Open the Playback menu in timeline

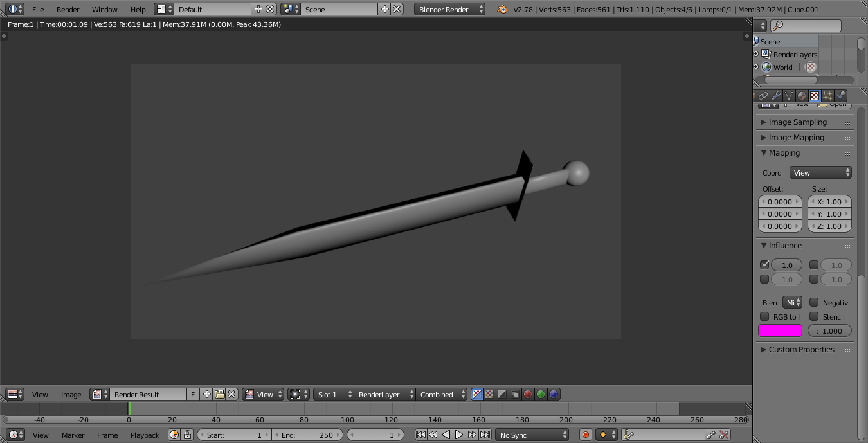click(145, 435)
